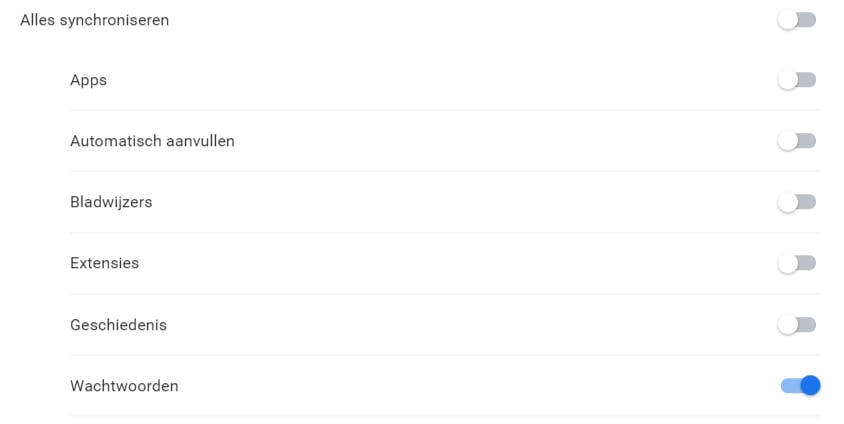Image resolution: width=844 pixels, height=424 pixels.
Task: Enable the Alles synchroniseren toggle
Action: pos(797,20)
